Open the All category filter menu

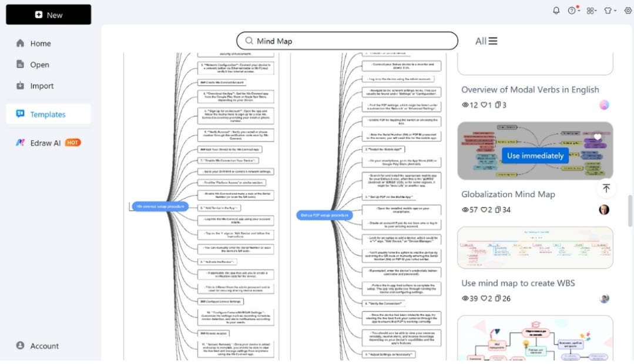[486, 41]
